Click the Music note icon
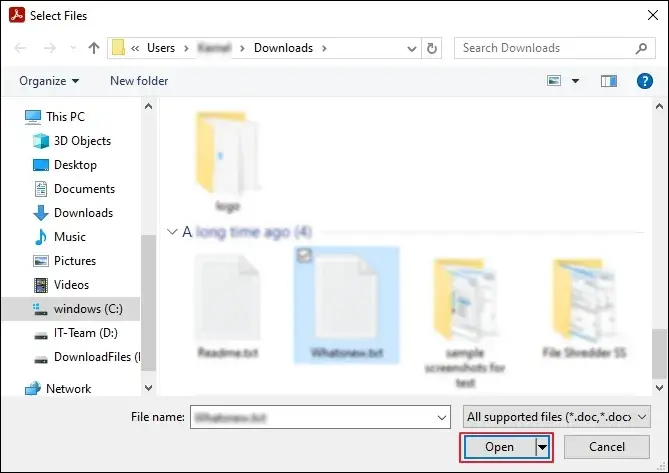 pos(41,237)
